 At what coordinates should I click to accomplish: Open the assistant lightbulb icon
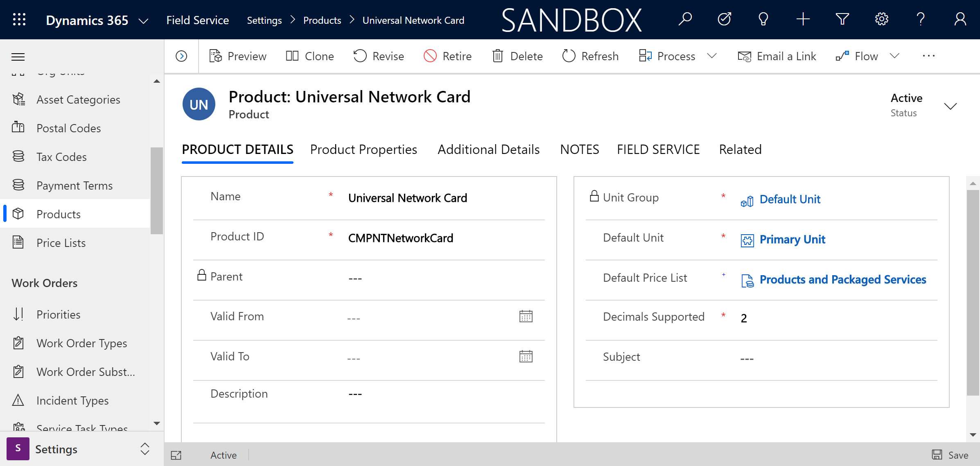pos(763,19)
